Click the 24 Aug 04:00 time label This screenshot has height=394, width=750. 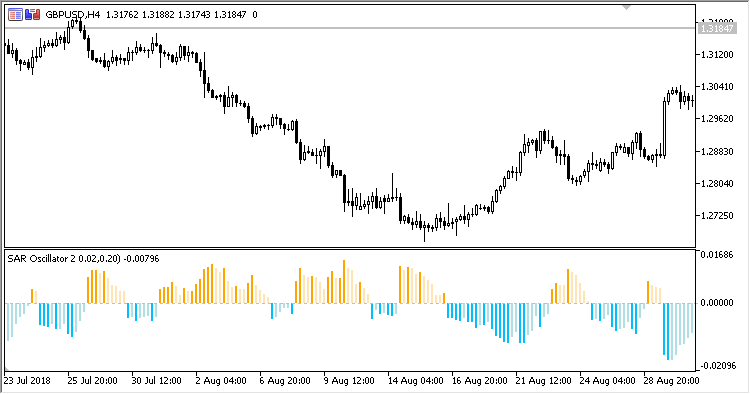coord(608,381)
